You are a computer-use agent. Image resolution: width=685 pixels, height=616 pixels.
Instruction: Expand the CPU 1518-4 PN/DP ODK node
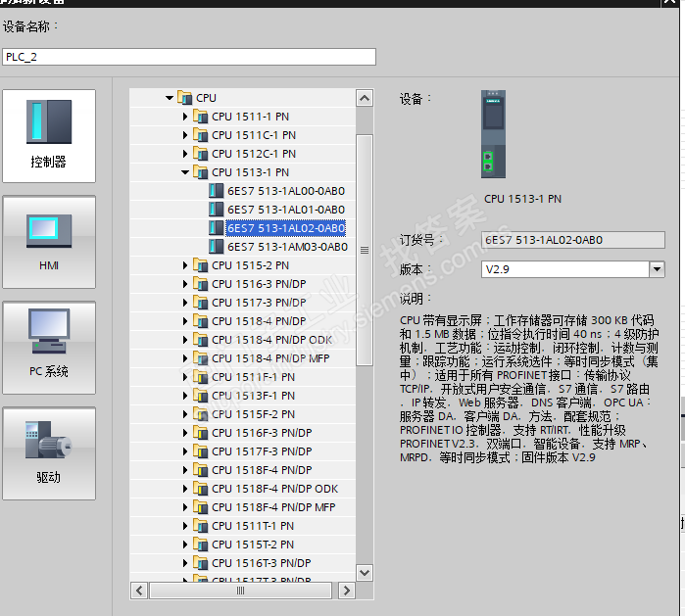point(185,340)
